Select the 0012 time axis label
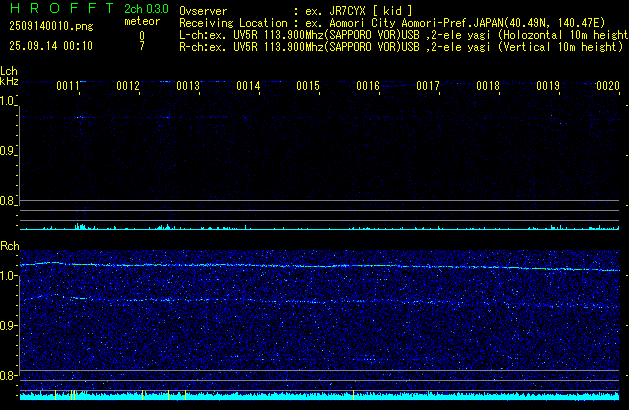Screen dimensions: 629x410 coord(128,86)
